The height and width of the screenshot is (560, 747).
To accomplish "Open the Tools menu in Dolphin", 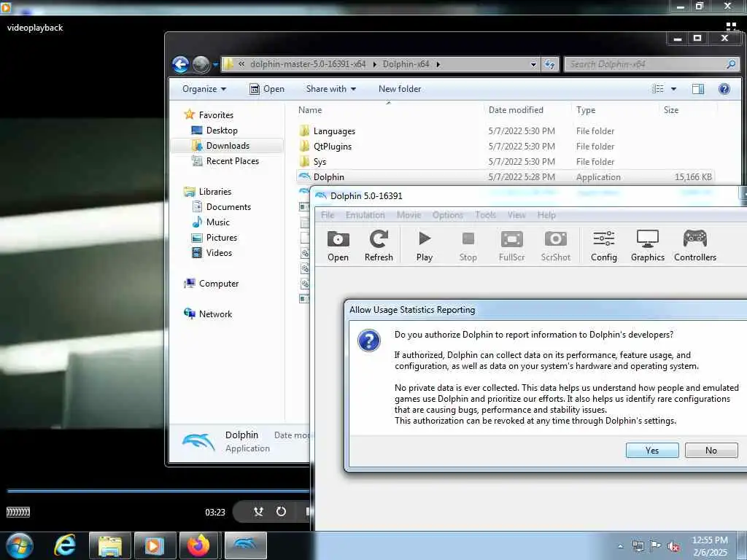I will click(485, 215).
